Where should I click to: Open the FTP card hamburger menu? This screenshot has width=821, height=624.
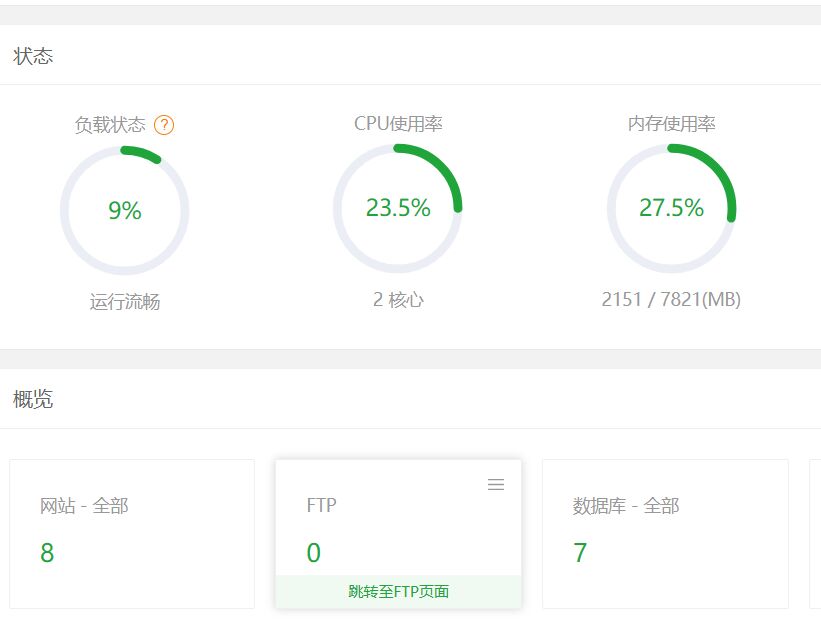click(x=496, y=484)
